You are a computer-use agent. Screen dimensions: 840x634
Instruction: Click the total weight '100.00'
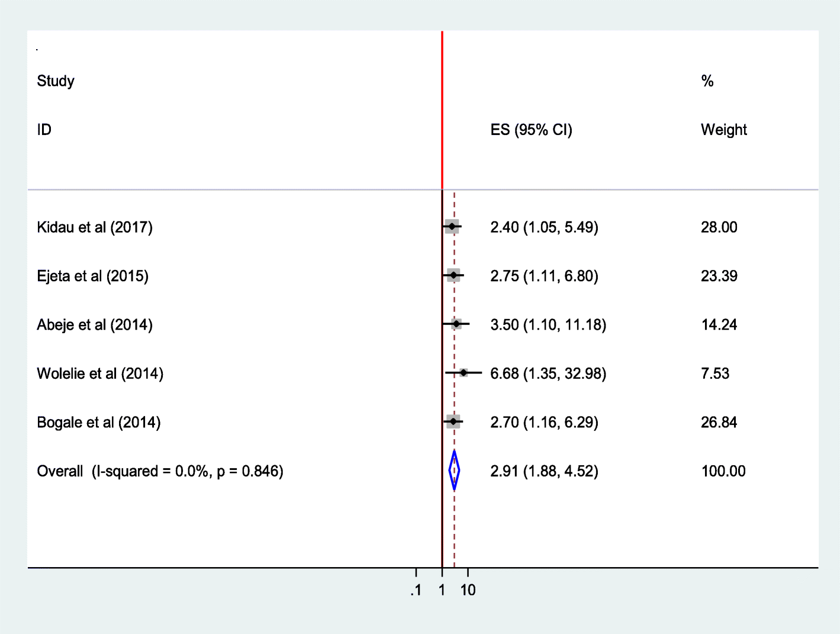click(x=723, y=471)
